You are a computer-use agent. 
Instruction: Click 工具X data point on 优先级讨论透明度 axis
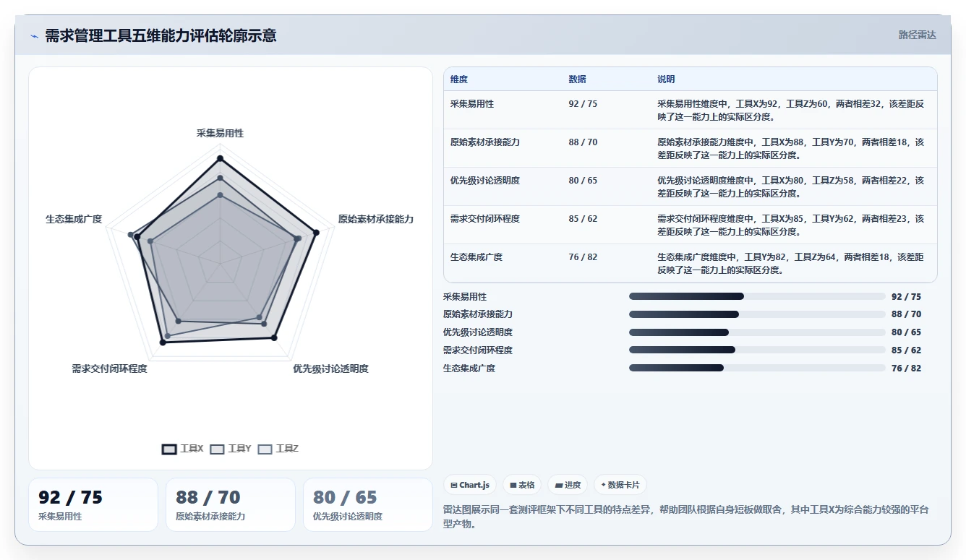click(x=274, y=337)
